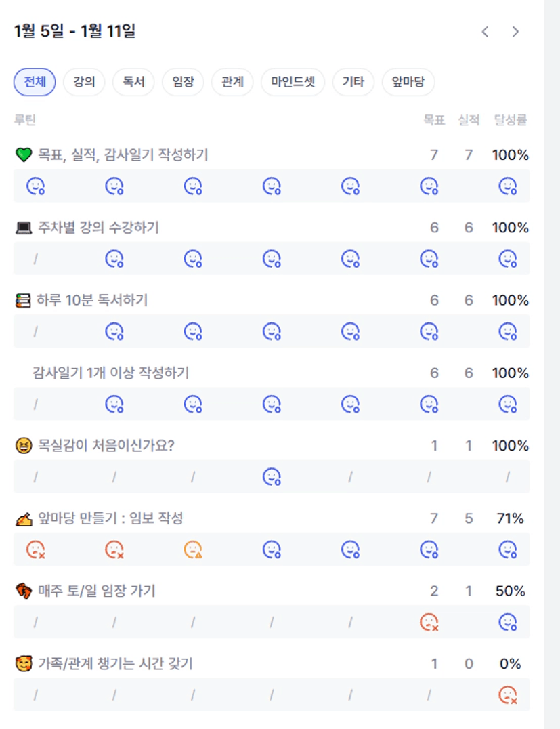
Task: Show the 마인드셋 category routines
Action: coord(293,82)
